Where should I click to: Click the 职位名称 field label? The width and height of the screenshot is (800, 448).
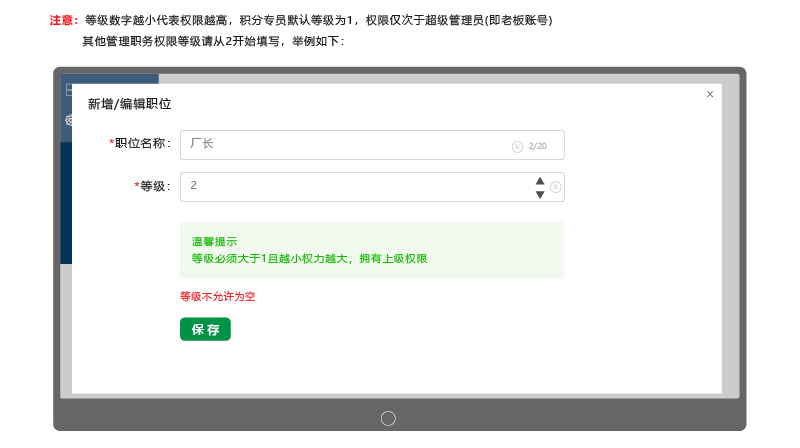tap(142, 144)
